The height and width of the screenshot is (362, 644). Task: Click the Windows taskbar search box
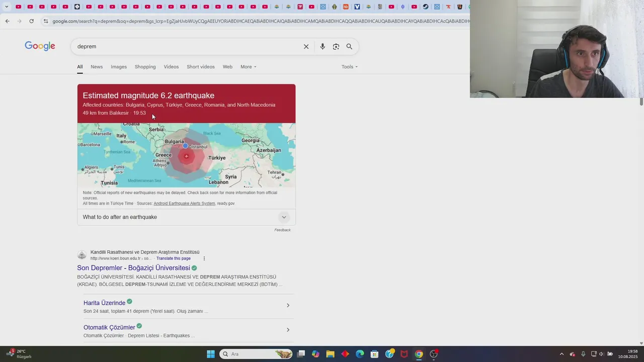point(257,354)
